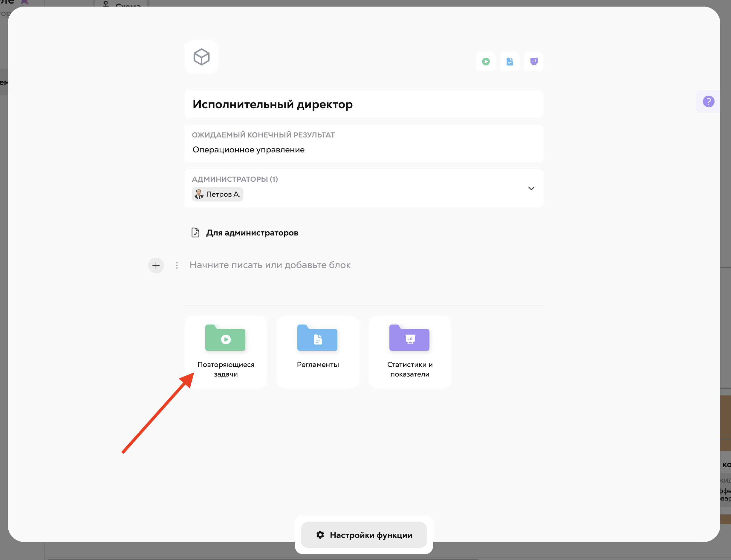Open regulations via blue document icon
Screen dimensions: 731x560
[x=510, y=62]
